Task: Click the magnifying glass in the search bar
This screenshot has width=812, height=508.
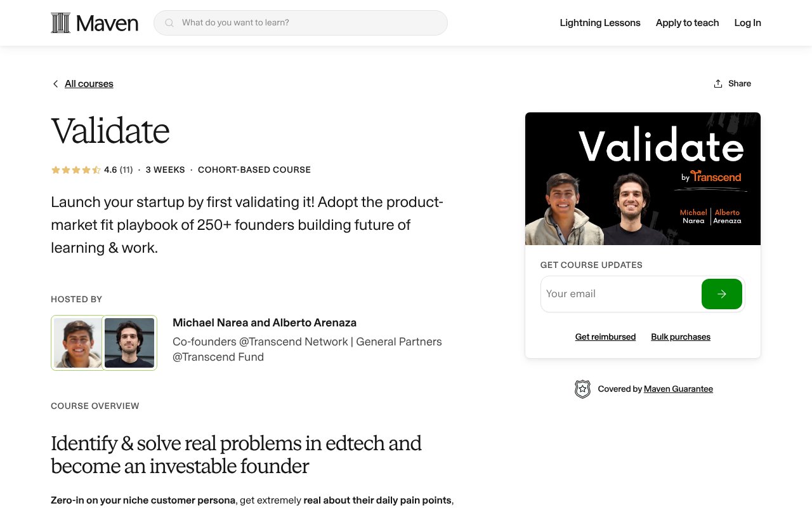Action: click(x=169, y=22)
